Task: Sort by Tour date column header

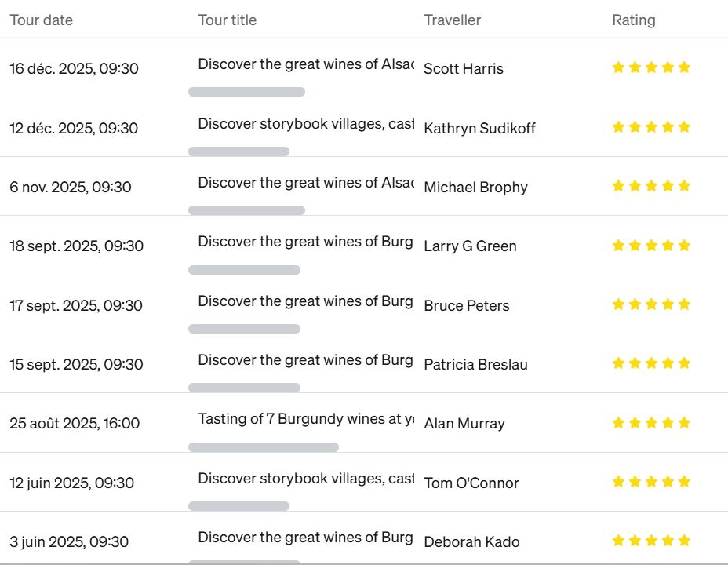Action: [42, 20]
